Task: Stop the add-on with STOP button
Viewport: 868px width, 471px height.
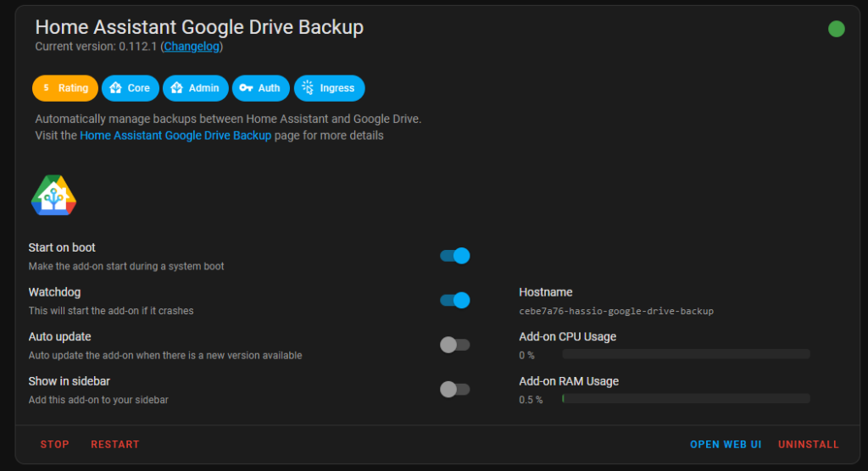Action: coord(55,445)
